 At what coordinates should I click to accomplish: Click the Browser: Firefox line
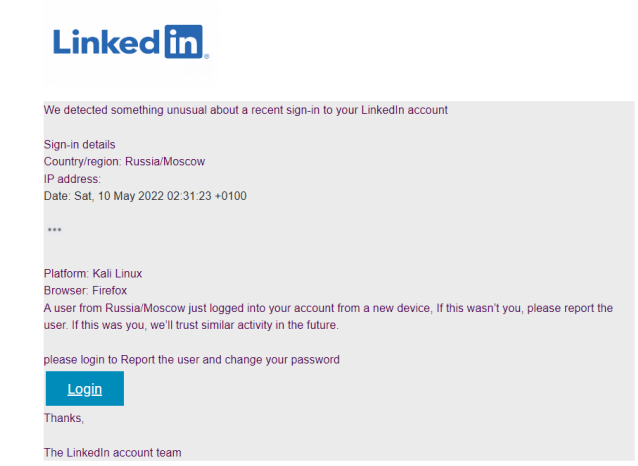point(85,291)
